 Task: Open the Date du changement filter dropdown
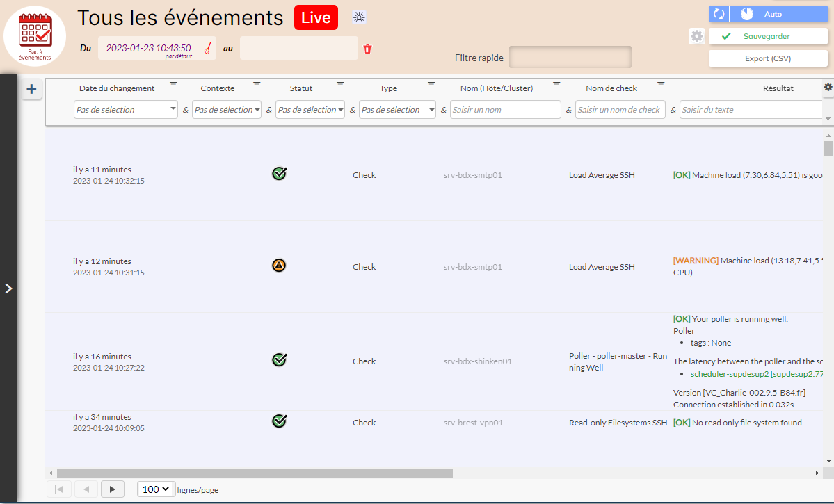(x=125, y=110)
